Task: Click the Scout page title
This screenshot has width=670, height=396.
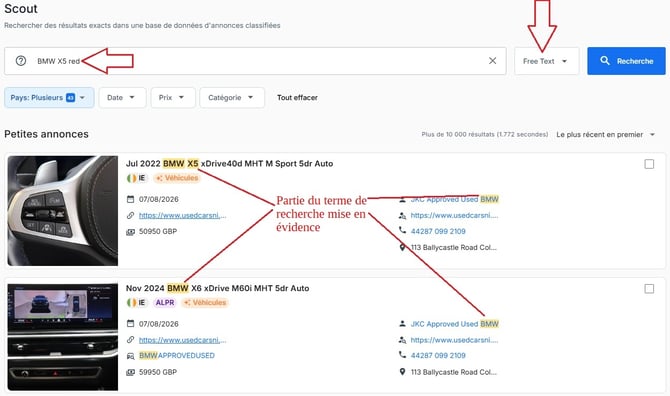Action: tap(21, 9)
